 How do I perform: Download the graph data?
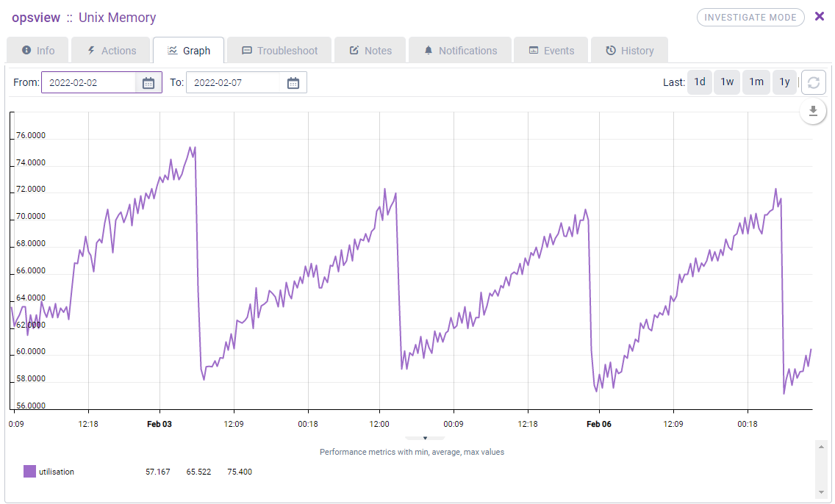(x=813, y=111)
